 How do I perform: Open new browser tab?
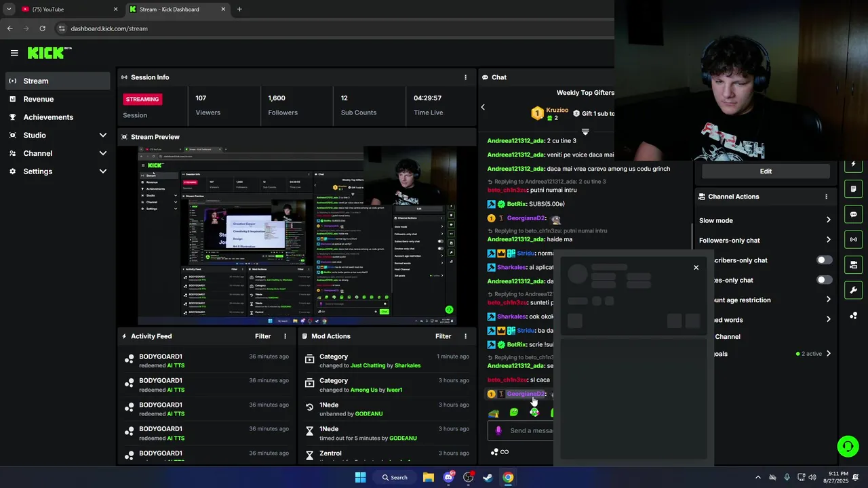point(239,9)
